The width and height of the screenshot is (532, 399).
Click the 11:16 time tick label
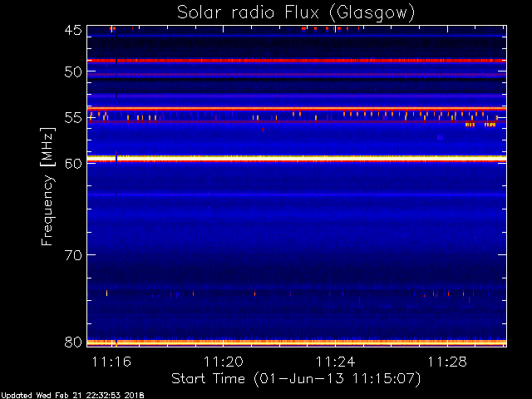click(111, 362)
